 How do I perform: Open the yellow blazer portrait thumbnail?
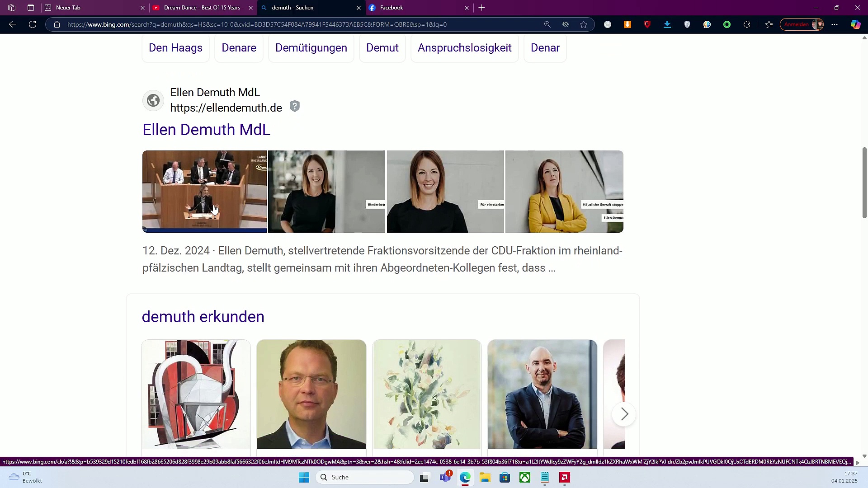[564, 192]
